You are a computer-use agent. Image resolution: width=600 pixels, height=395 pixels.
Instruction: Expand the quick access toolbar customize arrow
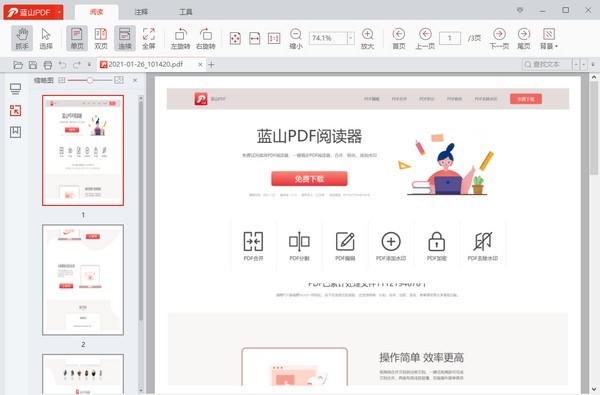[89, 65]
